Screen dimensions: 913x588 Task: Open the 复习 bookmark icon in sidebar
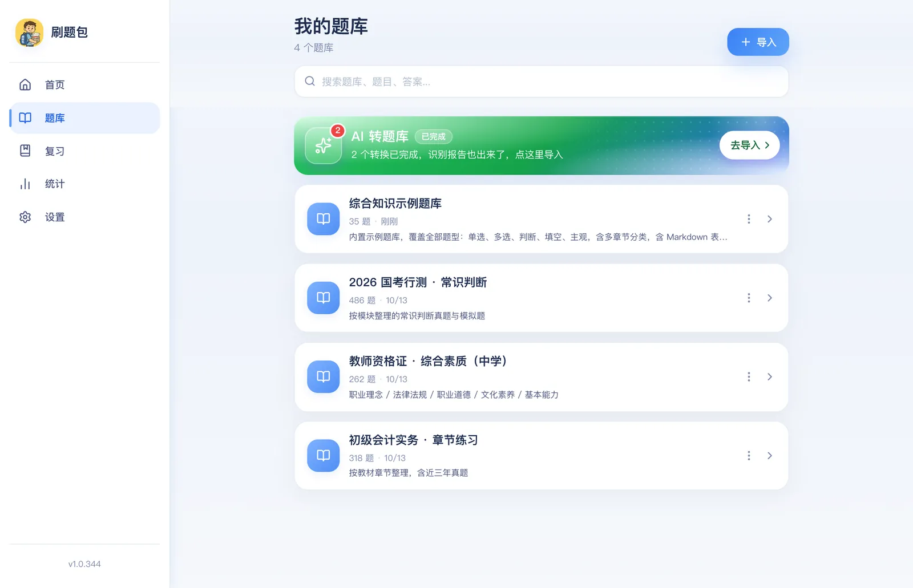pos(25,151)
